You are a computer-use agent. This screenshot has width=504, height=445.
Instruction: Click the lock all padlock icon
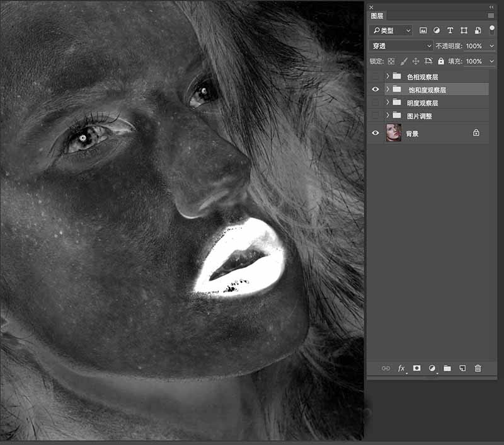[x=441, y=61]
